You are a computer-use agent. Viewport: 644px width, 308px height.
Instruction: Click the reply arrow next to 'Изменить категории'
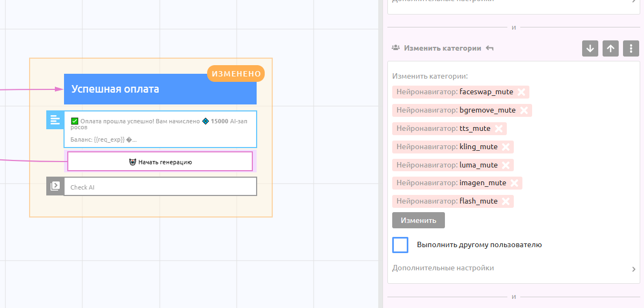(490, 48)
